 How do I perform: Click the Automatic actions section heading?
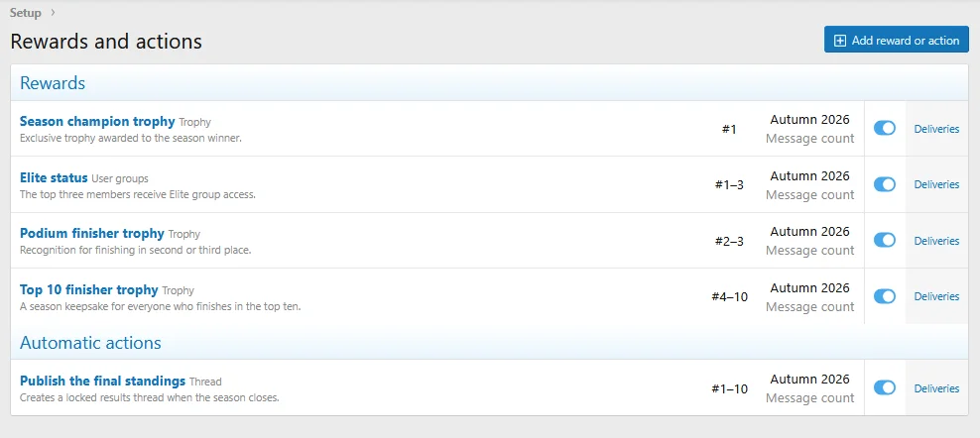[90, 343]
